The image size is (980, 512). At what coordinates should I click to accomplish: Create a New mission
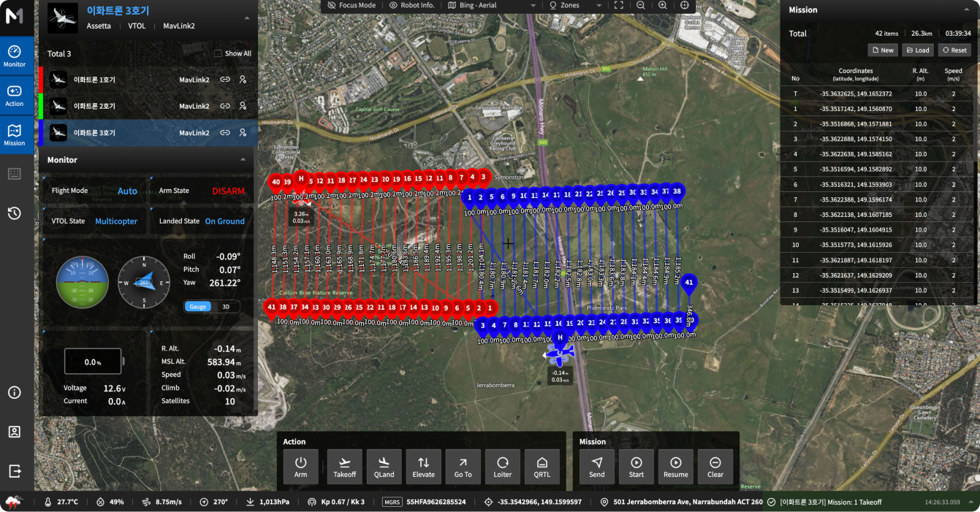[883, 50]
